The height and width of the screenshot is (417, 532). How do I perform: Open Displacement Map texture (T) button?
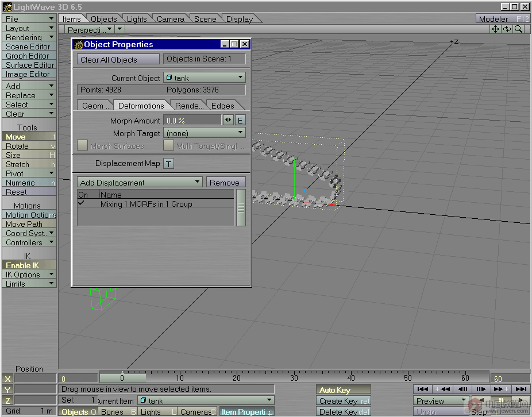[x=169, y=164]
